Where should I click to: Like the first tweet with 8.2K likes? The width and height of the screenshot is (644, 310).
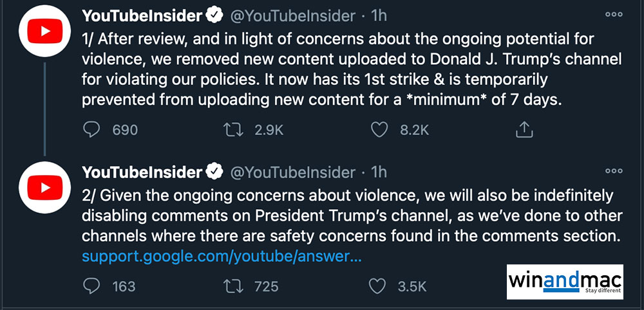click(380, 130)
